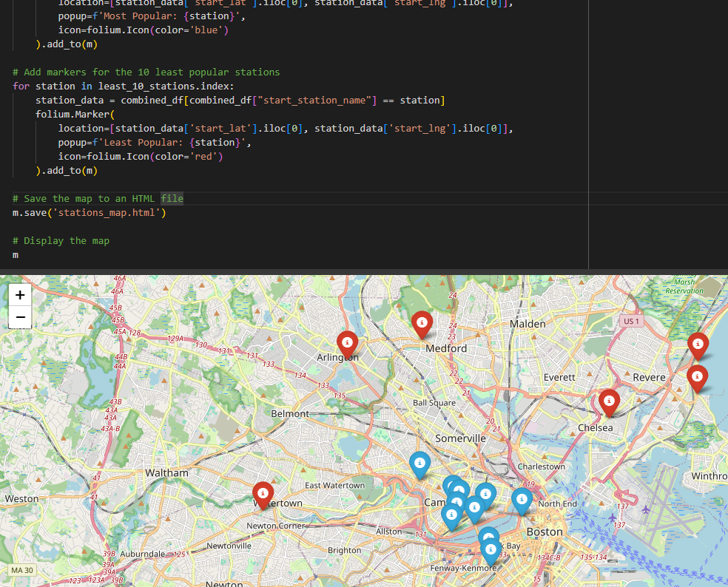
Task: Click the zoom in plus button
Action: tap(19, 293)
